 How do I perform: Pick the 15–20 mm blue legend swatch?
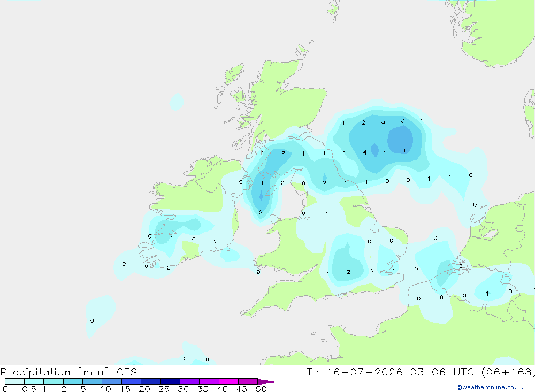click(x=132, y=381)
